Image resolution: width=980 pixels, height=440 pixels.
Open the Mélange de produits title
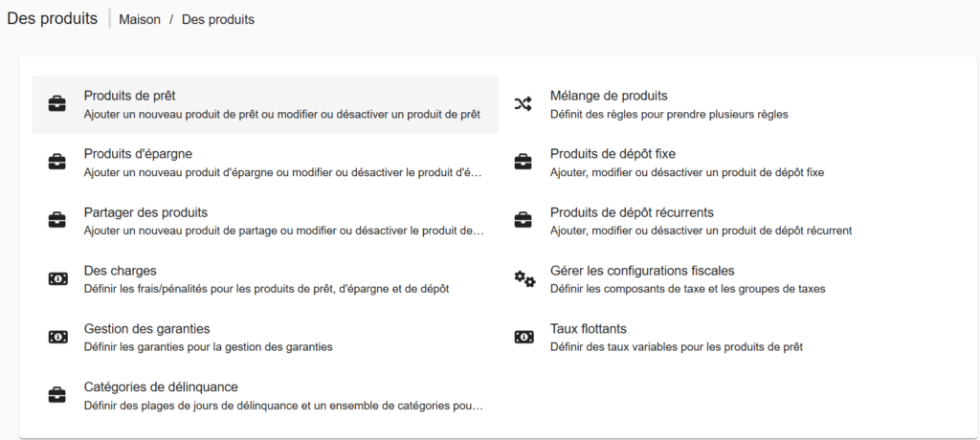[609, 96]
